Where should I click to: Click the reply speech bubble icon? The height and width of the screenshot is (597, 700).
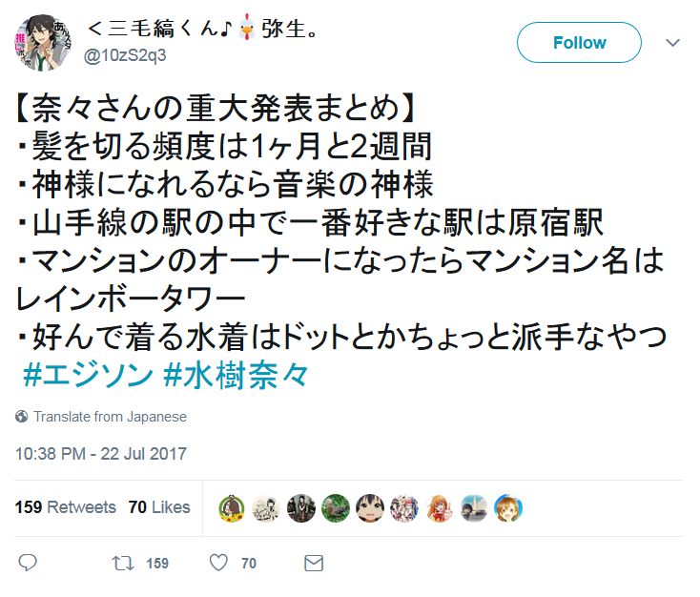click(27, 563)
